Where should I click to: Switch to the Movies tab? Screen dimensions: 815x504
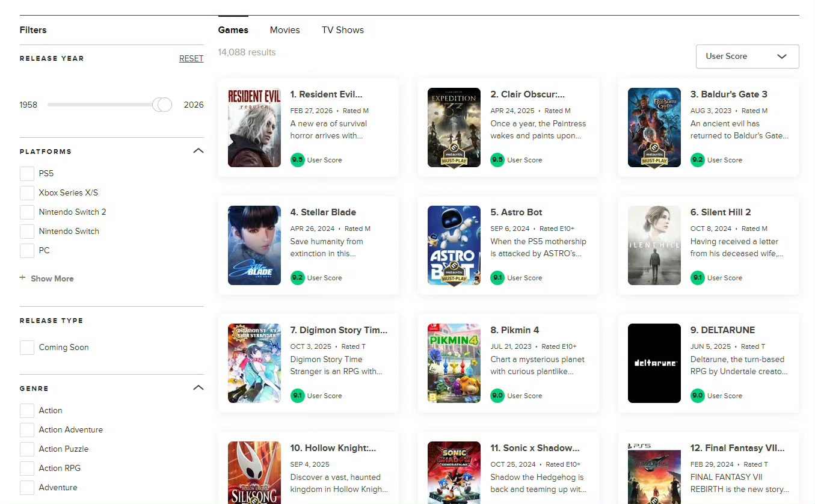[284, 30]
